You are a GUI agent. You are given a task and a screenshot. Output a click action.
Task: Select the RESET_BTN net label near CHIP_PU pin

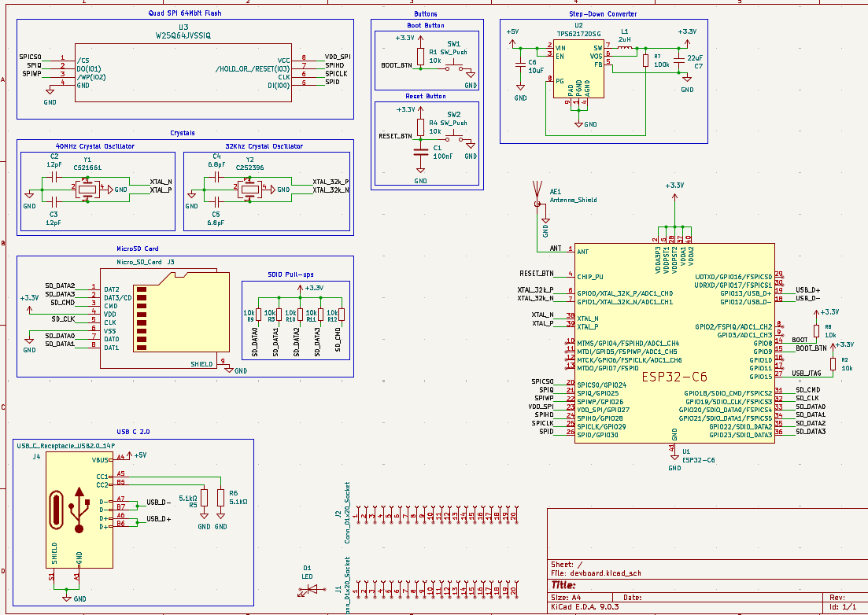(x=538, y=273)
